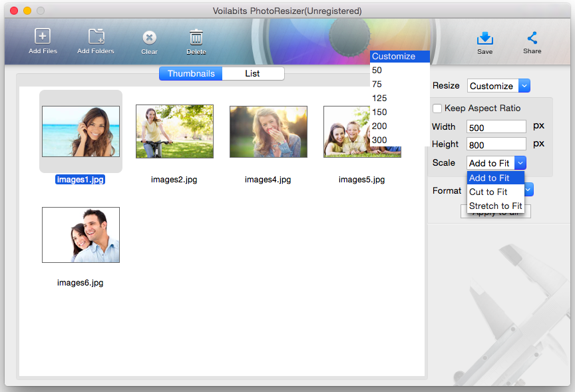Click the Add Files icon
This screenshot has width=575, height=392.
[x=43, y=37]
